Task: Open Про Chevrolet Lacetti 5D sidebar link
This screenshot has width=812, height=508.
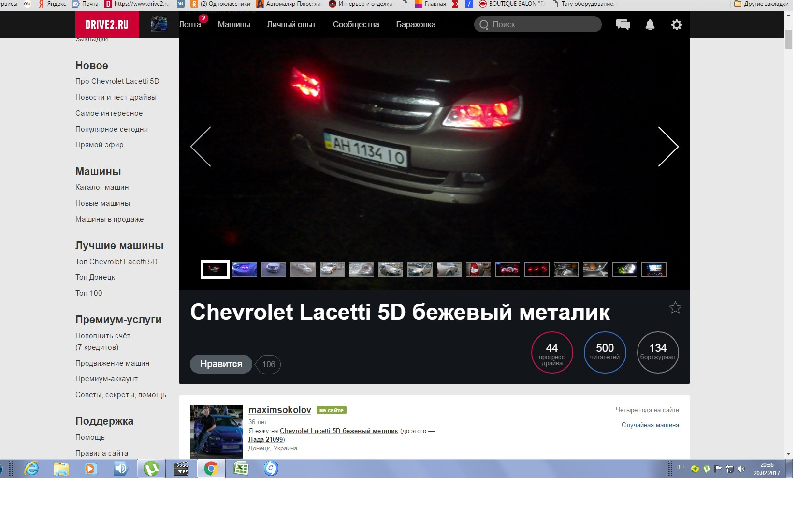Action: (117, 81)
